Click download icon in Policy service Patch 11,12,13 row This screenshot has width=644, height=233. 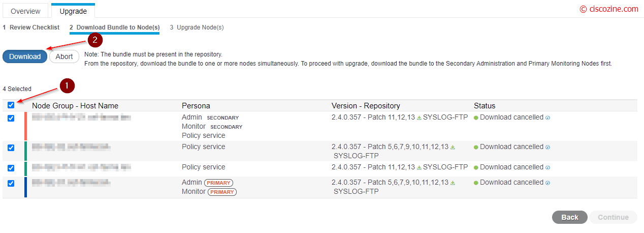[420, 167]
